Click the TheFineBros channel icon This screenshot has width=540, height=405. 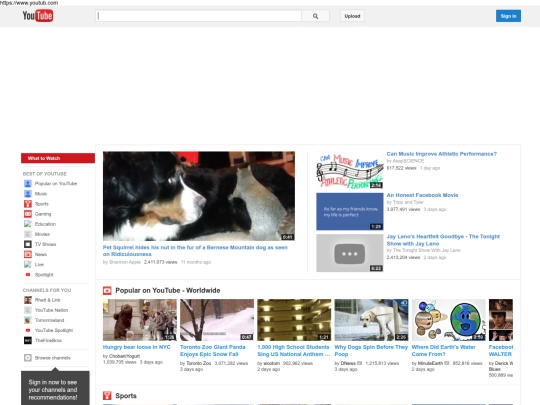coord(28,340)
